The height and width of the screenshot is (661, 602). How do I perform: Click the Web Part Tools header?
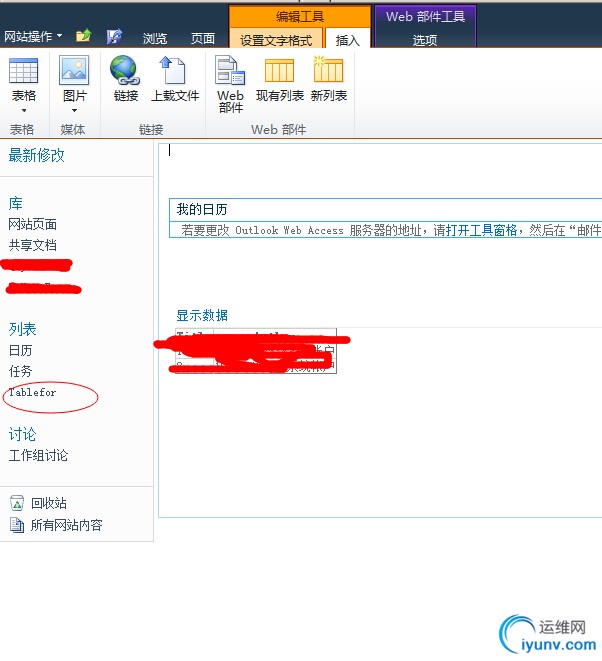click(x=425, y=16)
